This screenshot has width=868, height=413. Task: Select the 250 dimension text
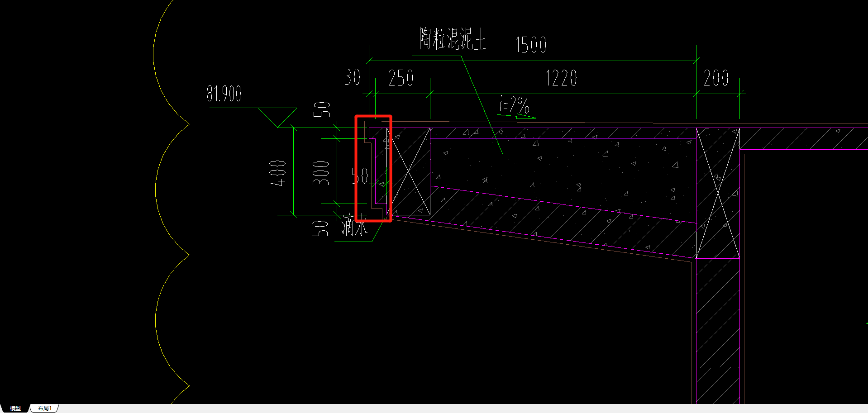pyautogui.click(x=401, y=78)
